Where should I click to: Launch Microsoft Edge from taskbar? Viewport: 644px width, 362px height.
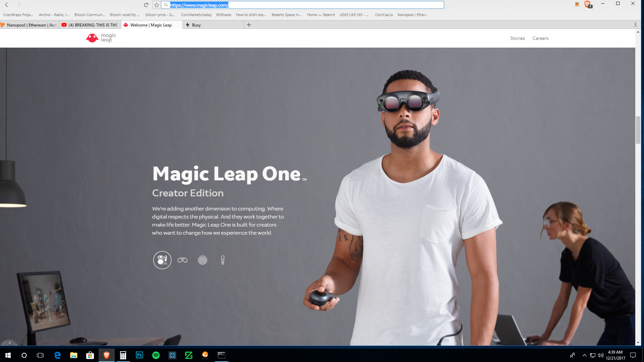click(57, 355)
